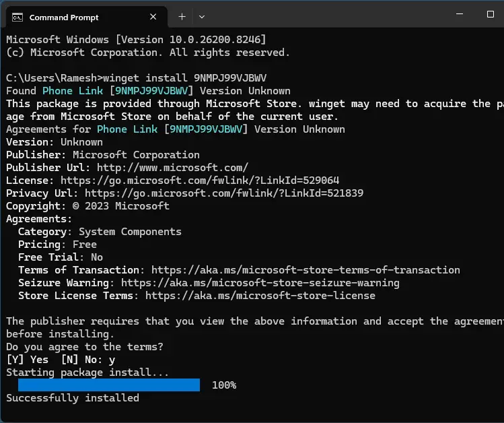Open the Publisher Url microsoft.com link
Viewport: 504px width, 423px height.
tap(173, 168)
